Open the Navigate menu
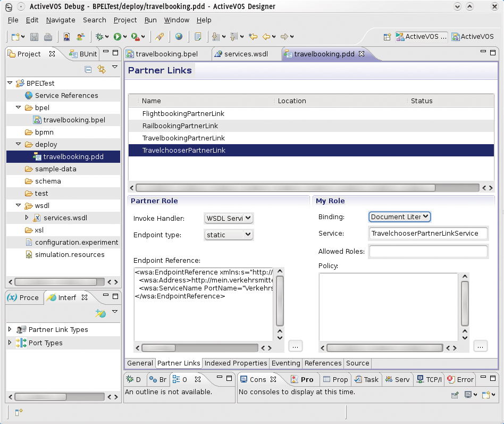This screenshot has height=424, width=504. click(x=61, y=20)
